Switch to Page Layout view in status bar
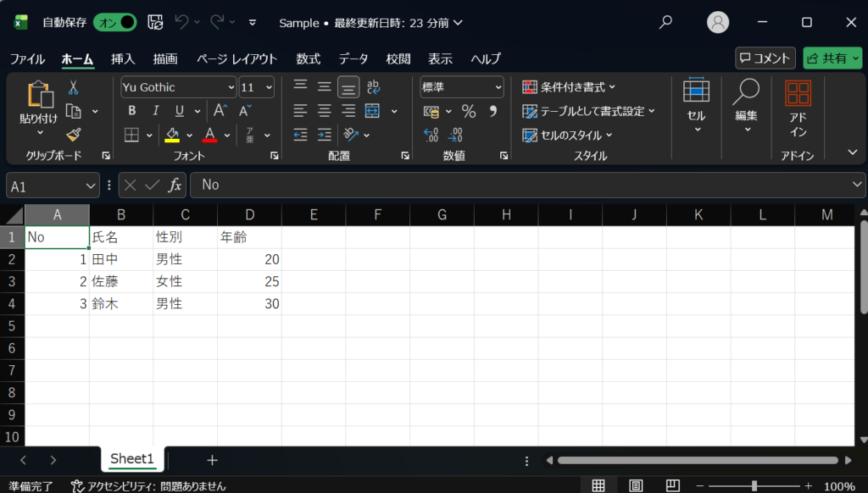Viewport: 868px width, 493px height. 636,486
